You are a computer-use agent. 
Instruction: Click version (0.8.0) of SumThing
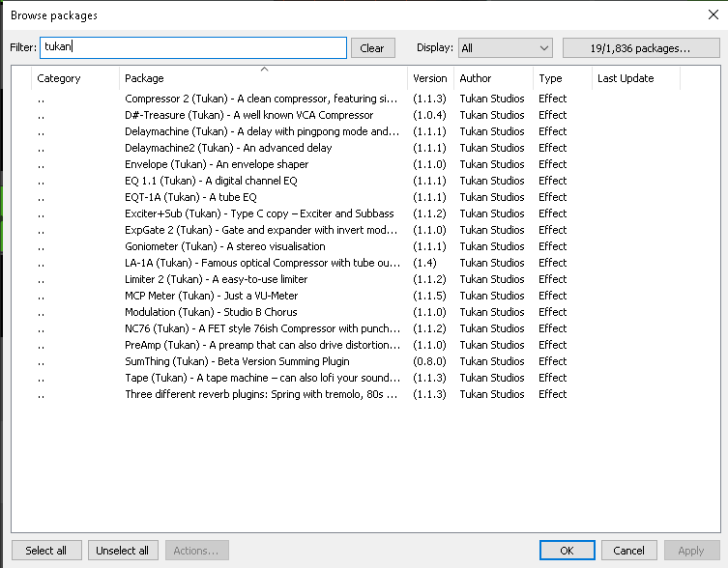429,361
